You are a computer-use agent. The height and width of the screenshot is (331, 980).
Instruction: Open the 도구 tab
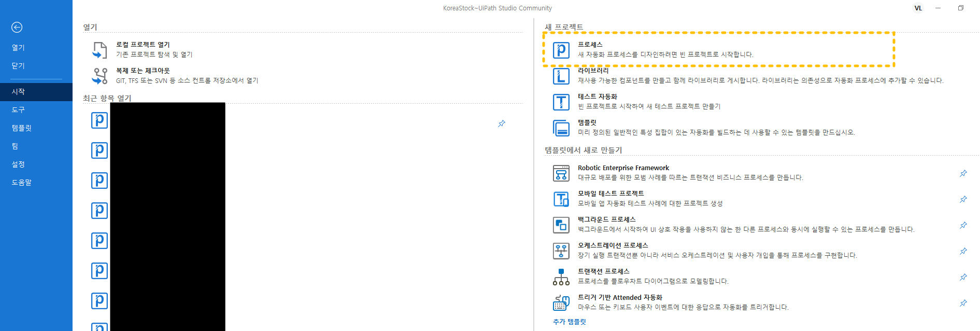pyautogui.click(x=19, y=110)
